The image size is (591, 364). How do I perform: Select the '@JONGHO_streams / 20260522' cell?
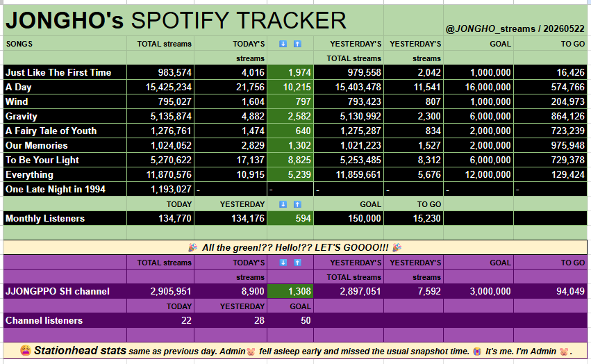click(515, 20)
